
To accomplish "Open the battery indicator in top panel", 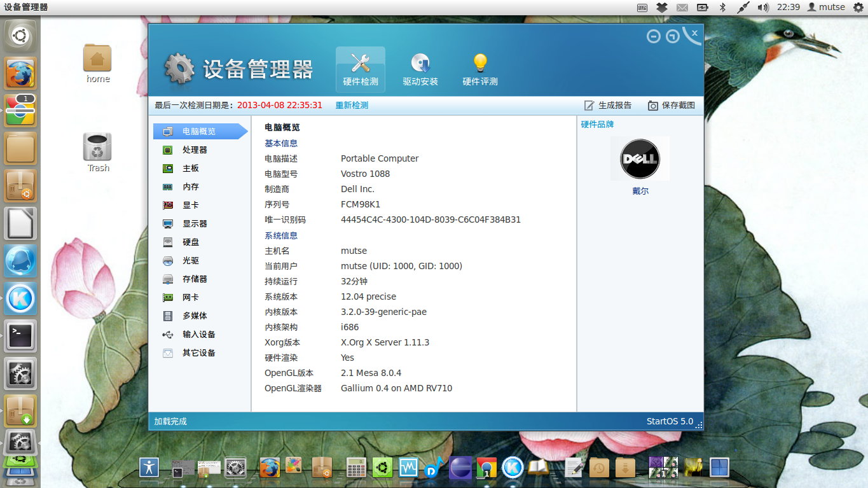I will (x=702, y=7).
